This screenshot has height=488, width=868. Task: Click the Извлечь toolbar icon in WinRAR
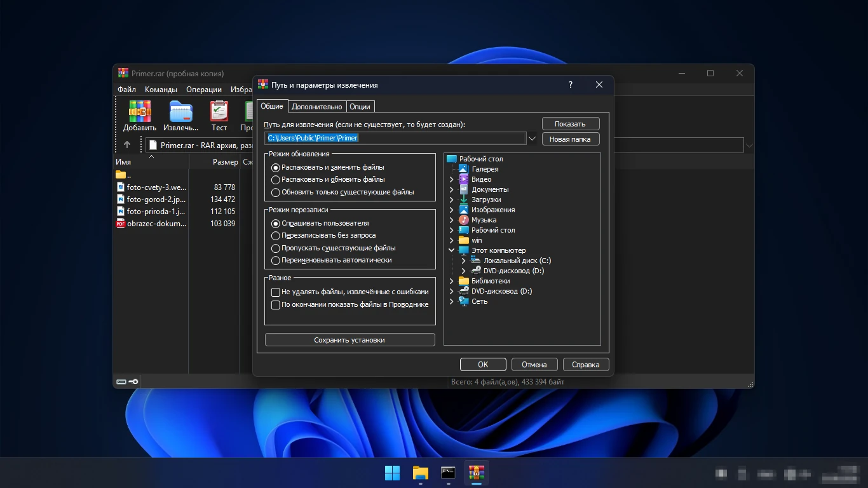click(x=180, y=111)
